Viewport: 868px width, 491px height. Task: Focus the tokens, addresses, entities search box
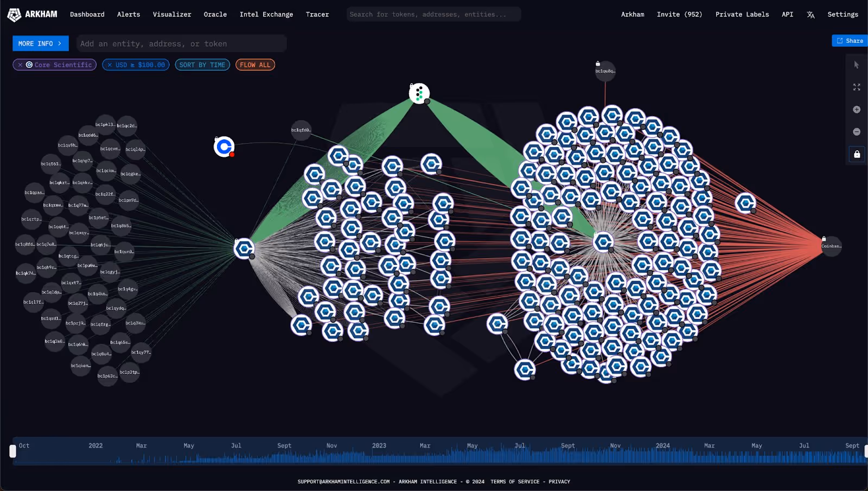[433, 14]
